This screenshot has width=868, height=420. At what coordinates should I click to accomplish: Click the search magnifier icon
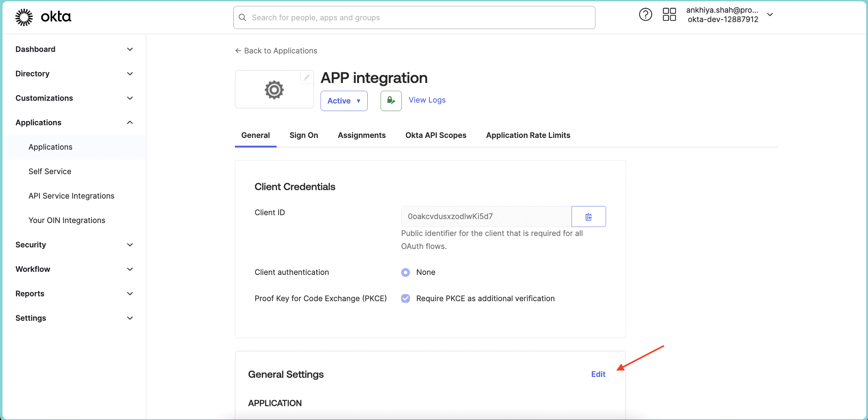[242, 18]
